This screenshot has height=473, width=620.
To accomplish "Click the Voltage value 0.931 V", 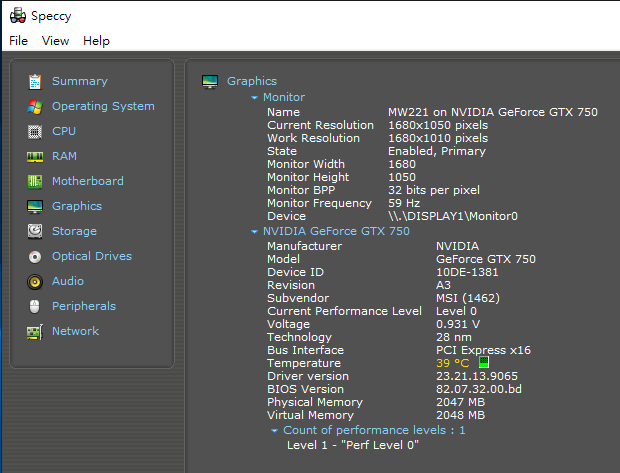I will click(x=458, y=324).
